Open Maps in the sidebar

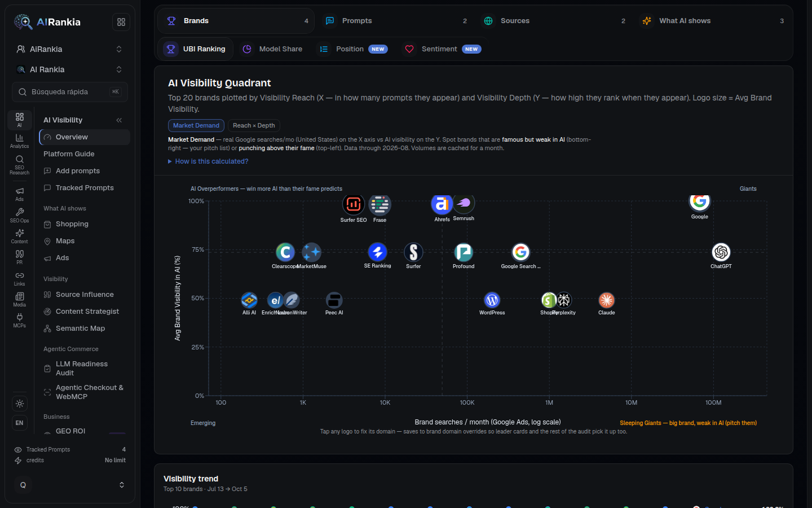(x=85, y=241)
